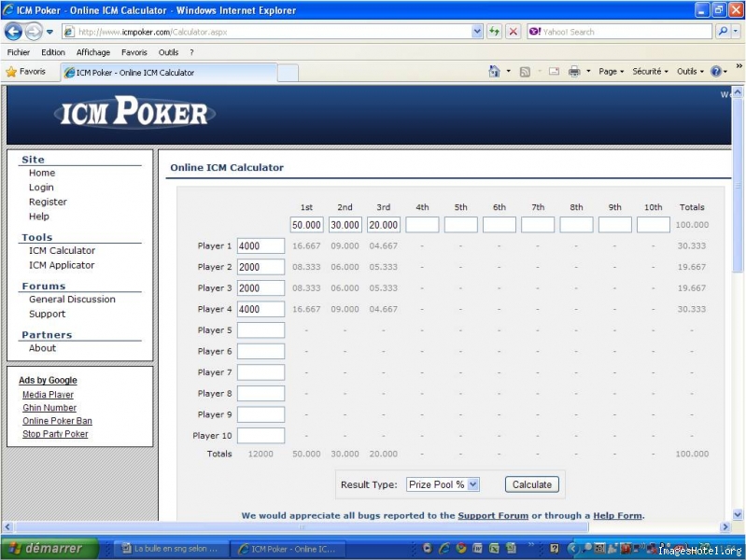Click the Player 5 chip stack field
This screenshot has width=746, height=560.
click(260, 330)
